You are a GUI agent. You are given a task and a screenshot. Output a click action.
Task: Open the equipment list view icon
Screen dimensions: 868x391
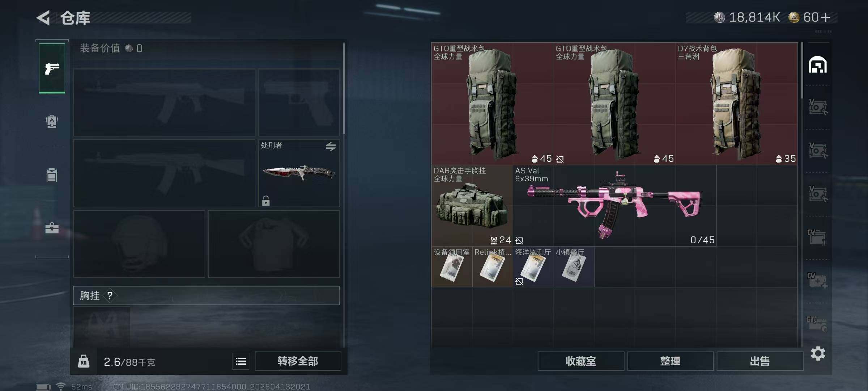[x=241, y=361]
